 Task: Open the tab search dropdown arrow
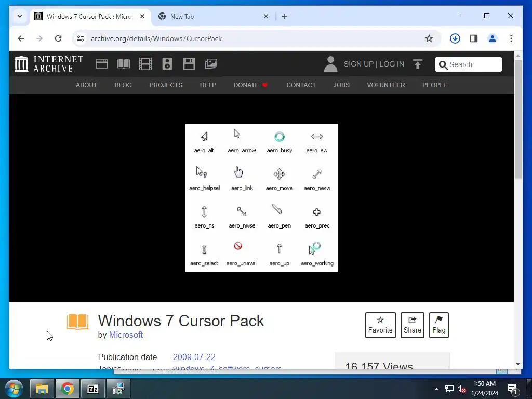[x=20, y=16]
